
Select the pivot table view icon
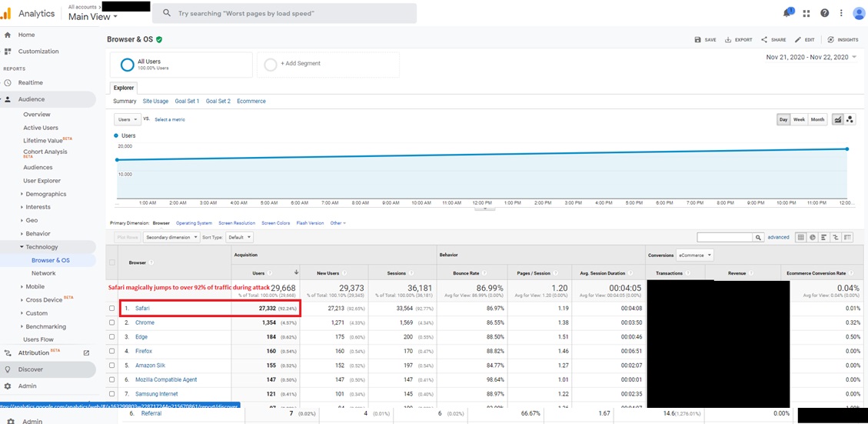tap(847, 237)
